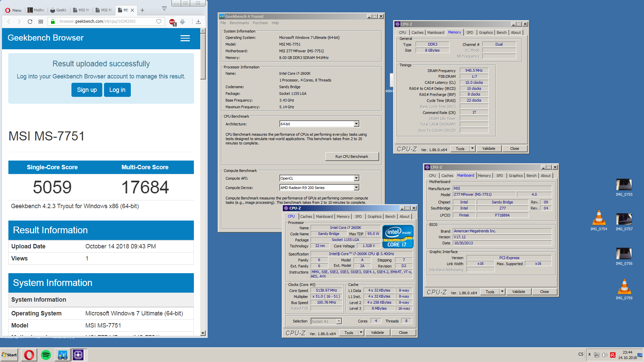The image size is (644, 362).
Task: Click Validate in CPU-Z Memory window
Action: click(489, 148)
